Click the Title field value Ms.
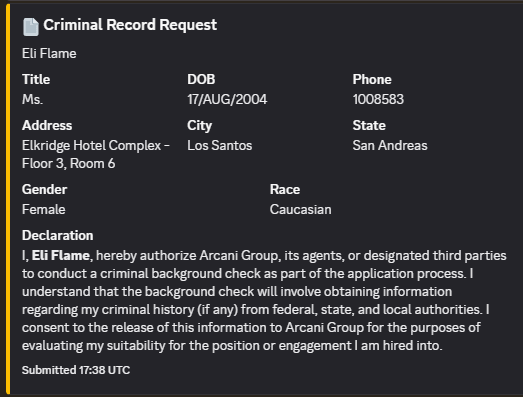This screenshot has height=397, width=523. (x=32, y=99)
